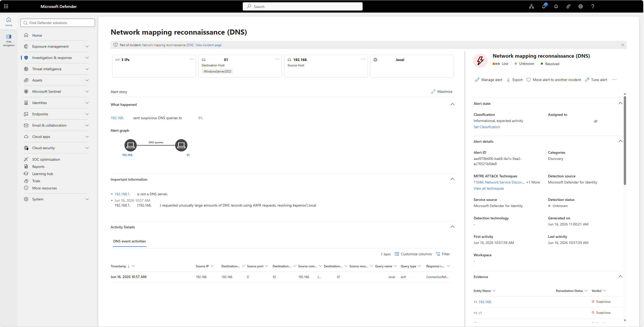Click the alert lightning bolt icon
Viewport: 644px width, 327px height.
click(x=480, y=61)
